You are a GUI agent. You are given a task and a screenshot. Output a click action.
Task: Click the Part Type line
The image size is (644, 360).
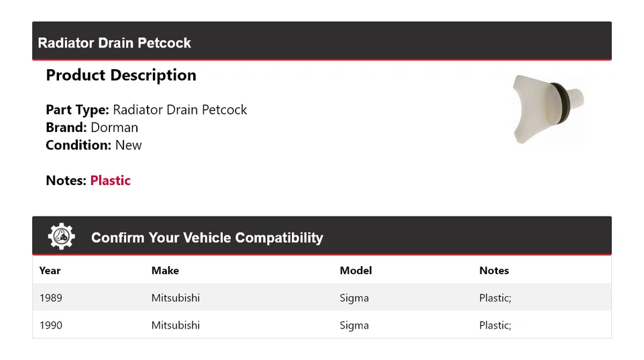coord(146,110)
